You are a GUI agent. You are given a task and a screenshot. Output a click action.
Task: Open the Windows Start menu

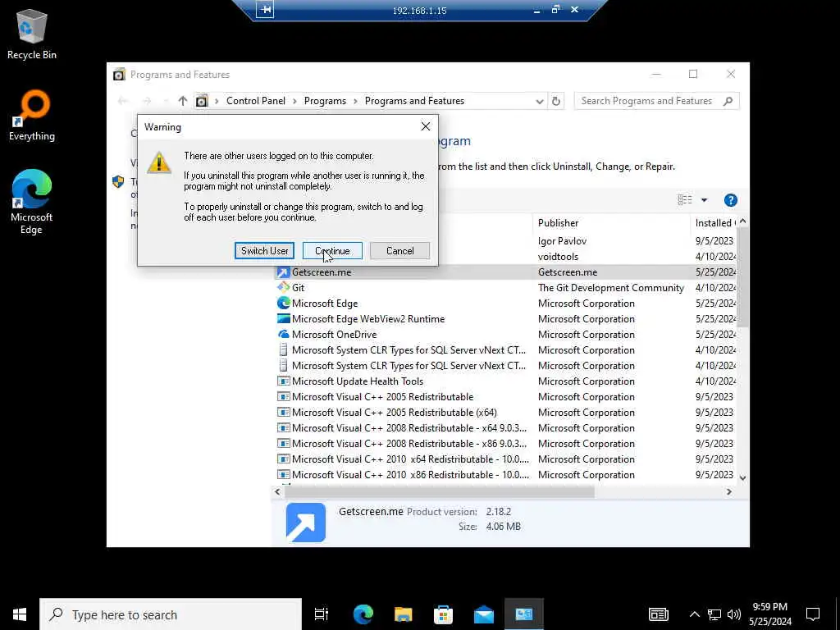(x=20, y=614)
